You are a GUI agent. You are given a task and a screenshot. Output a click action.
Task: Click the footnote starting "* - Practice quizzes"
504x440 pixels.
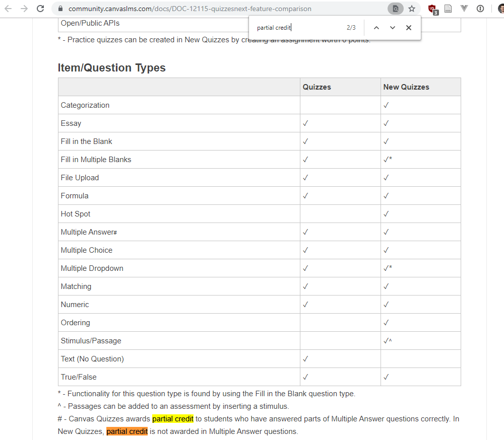click(x=214, y=40)
